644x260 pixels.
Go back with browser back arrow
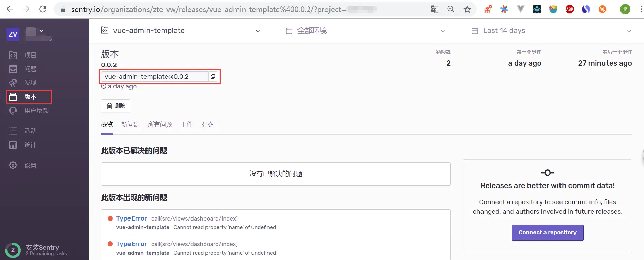[x=10, y=9]
